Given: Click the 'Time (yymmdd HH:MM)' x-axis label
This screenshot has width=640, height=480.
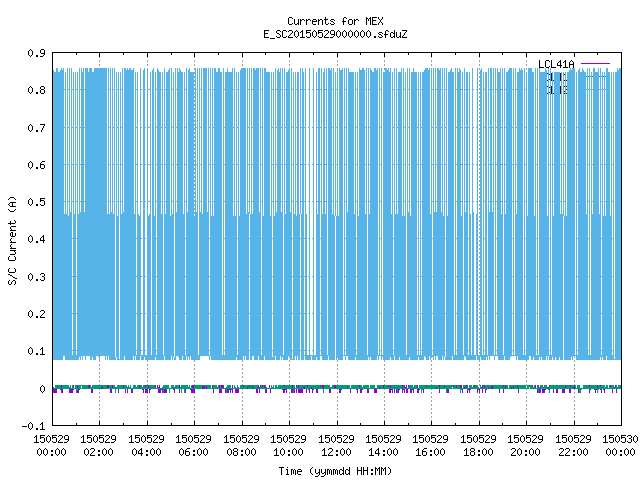Looking at the screenshot, I should 335,471.
